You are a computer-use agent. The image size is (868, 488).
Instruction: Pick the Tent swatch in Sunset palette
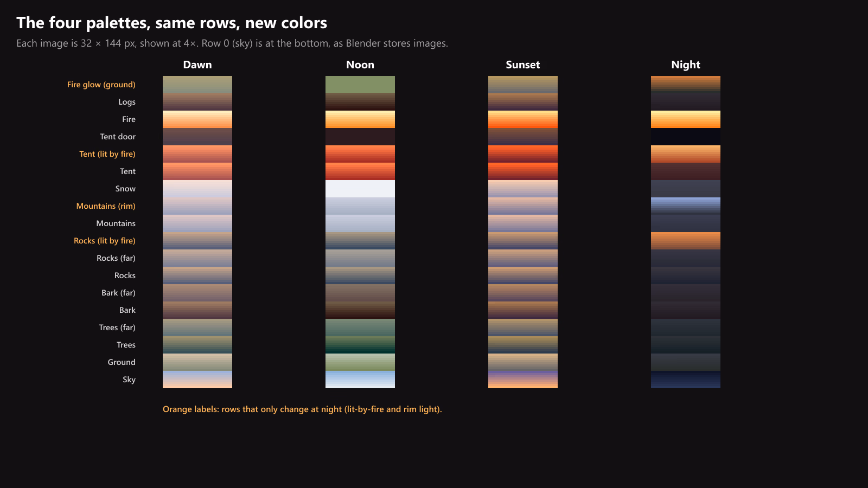pos(523,171)
